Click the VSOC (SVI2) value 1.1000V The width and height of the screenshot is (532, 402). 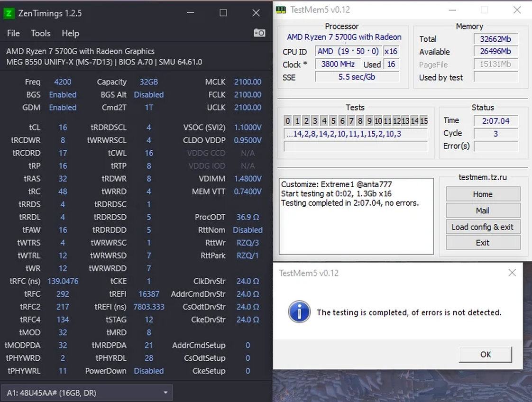coord(248,128)
